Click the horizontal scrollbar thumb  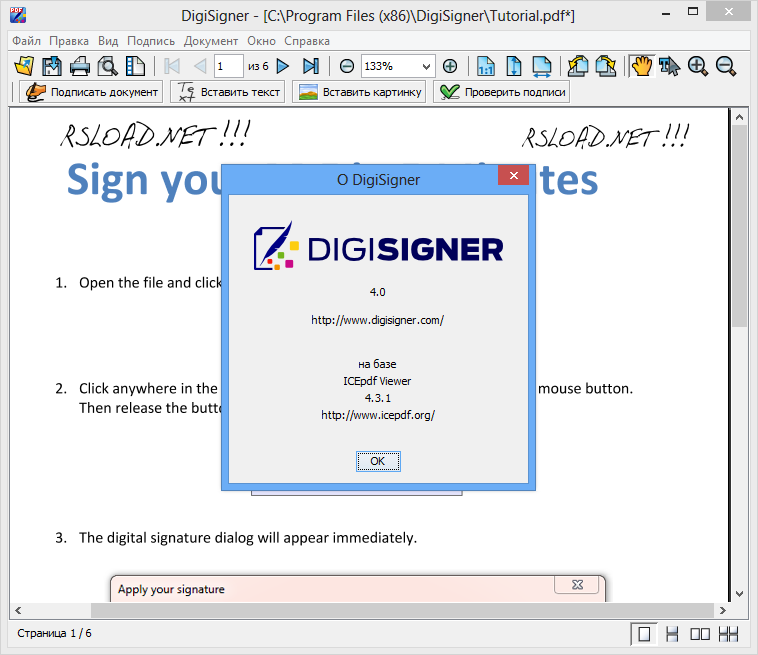point(402,610)
